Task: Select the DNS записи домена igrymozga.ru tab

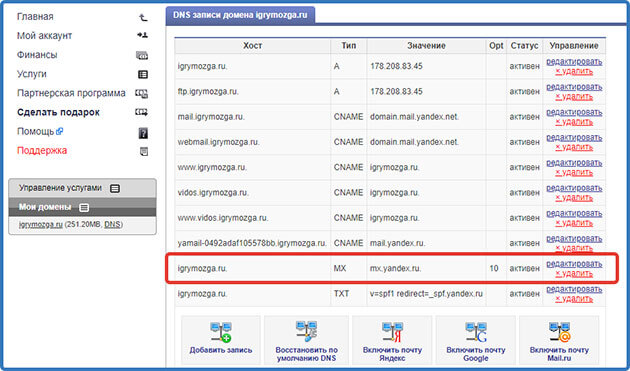Action: pyautogui.click(x=240, y=15)
